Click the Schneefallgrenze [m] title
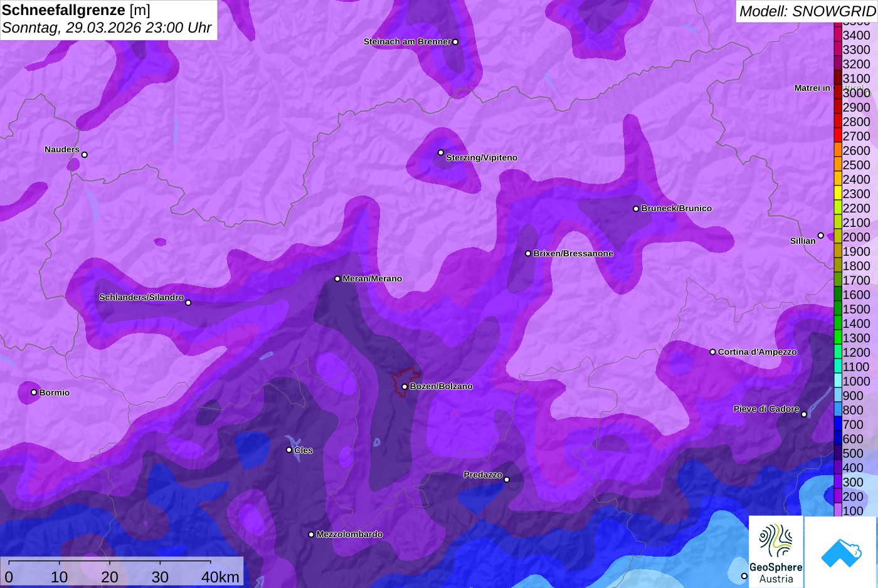 click(76, 10)
